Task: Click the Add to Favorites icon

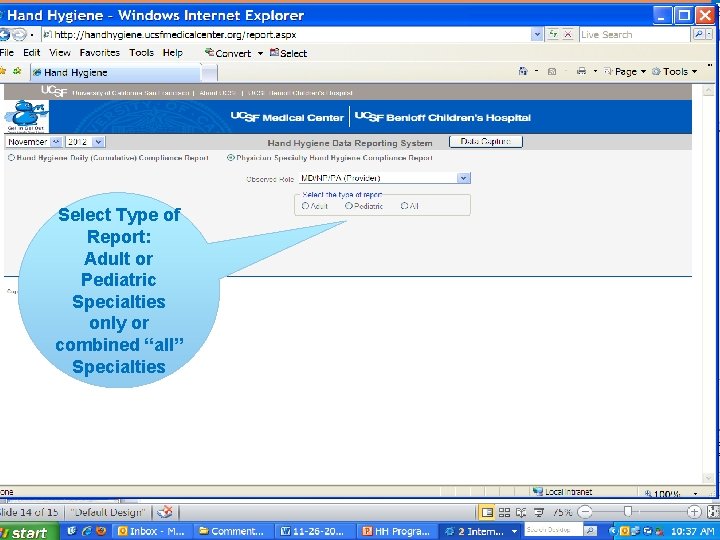Action: click(17, 71)
